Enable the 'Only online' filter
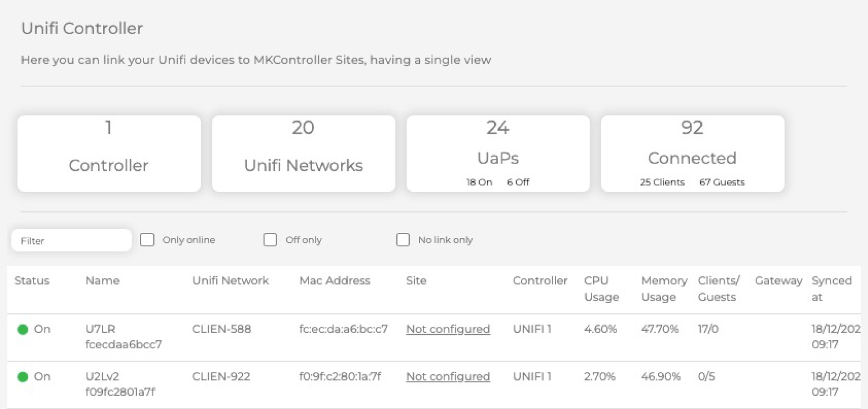The width and height of the screenshot is (868, 409). pyautogui.click(x=147, y=239)
